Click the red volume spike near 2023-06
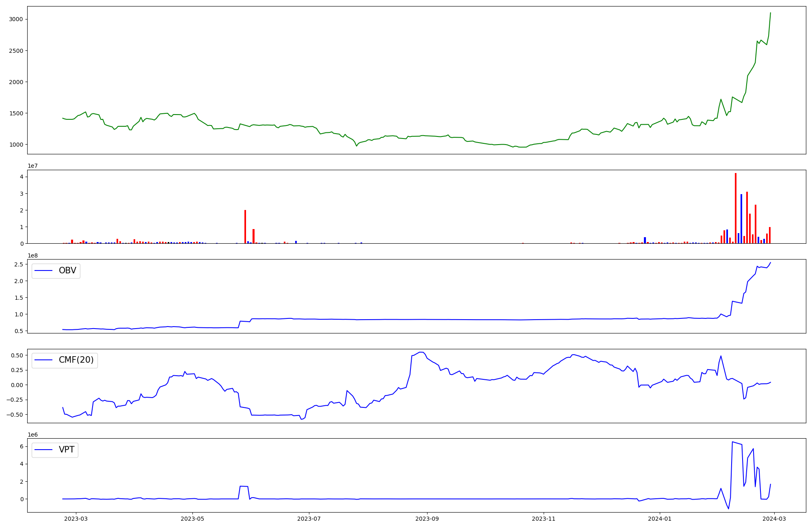This screenshot has width=812, height=528. click(245, 226)
